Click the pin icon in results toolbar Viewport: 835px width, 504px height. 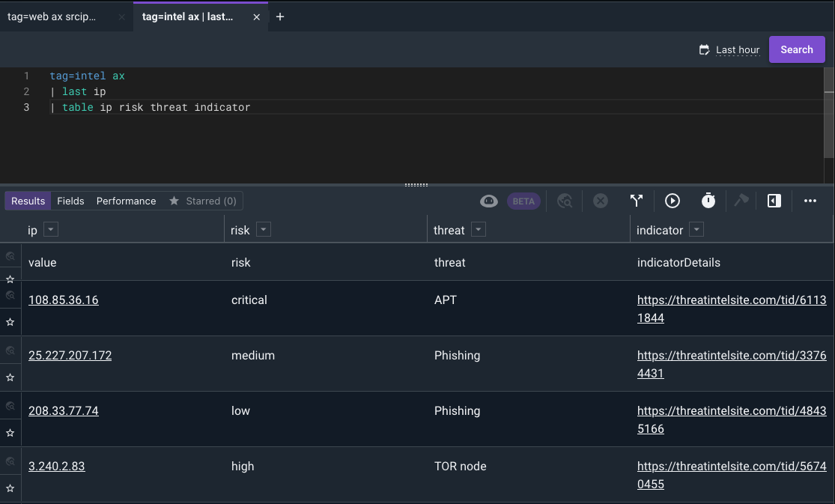click(x=741, y=201)
